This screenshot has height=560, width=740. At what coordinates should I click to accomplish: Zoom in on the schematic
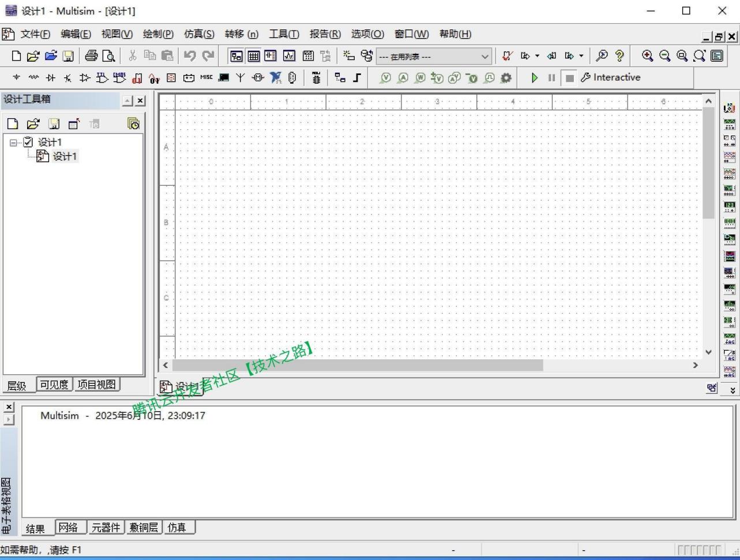pyautogui.click(x=648, y=55)
